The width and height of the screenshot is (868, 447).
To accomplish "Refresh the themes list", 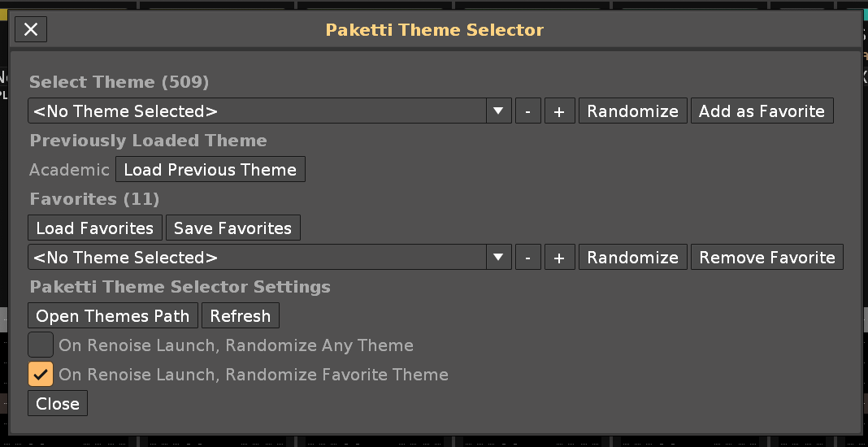I will pos(240,316).
